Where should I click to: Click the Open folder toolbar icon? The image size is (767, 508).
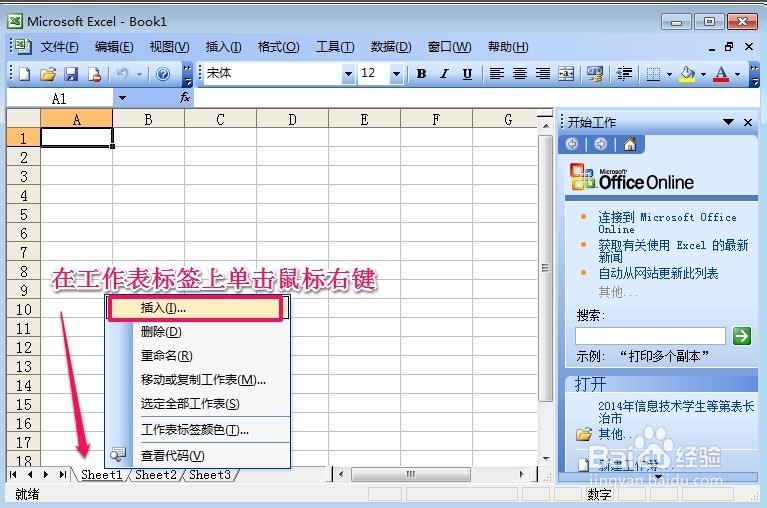[x=48, y=74]
